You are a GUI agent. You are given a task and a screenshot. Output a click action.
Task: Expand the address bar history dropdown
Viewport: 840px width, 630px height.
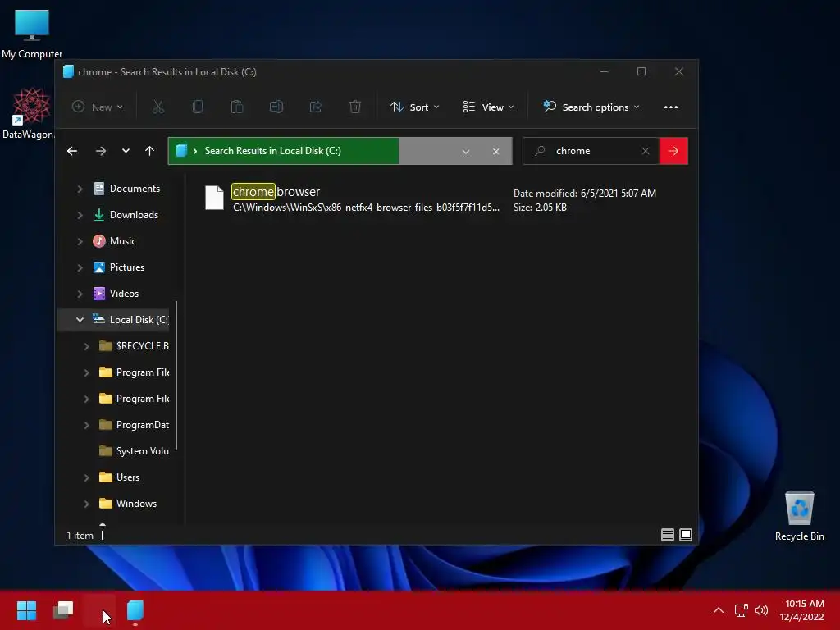[466, 152]
